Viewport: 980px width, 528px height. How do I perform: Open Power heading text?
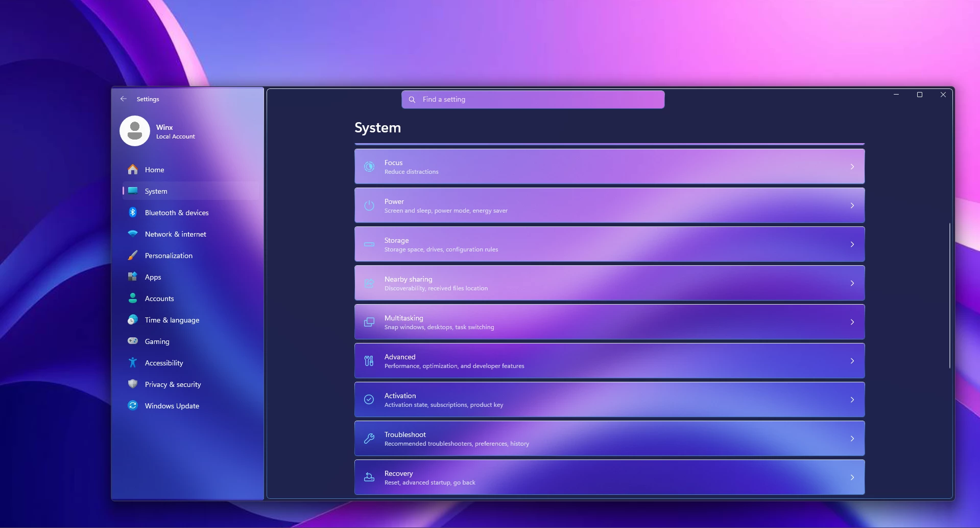[394, 201]
